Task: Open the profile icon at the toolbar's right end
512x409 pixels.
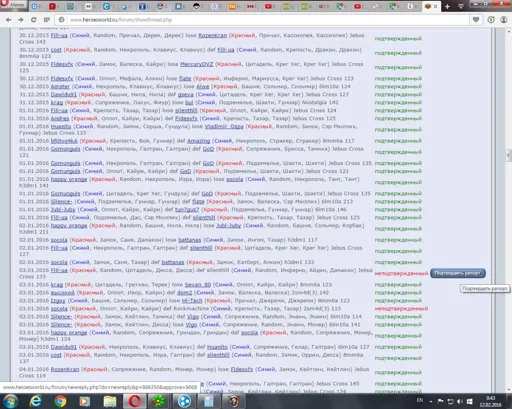Action: point(504,20)
